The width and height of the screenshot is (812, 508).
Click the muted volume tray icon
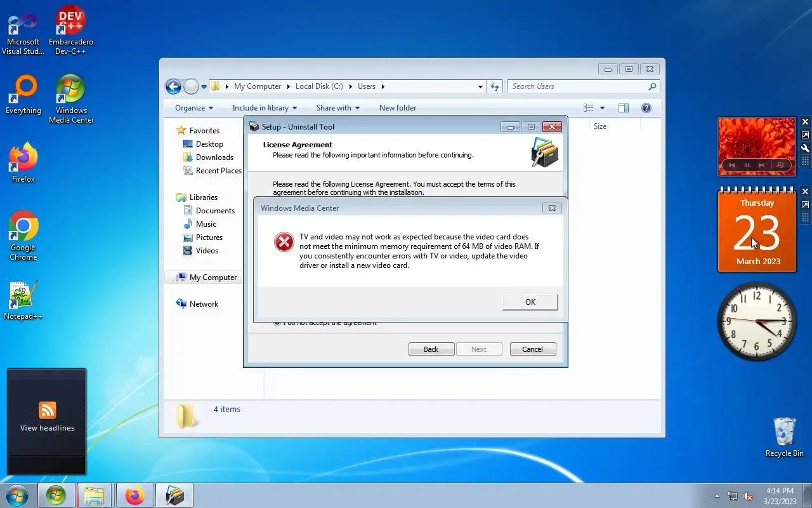[748, 496]
